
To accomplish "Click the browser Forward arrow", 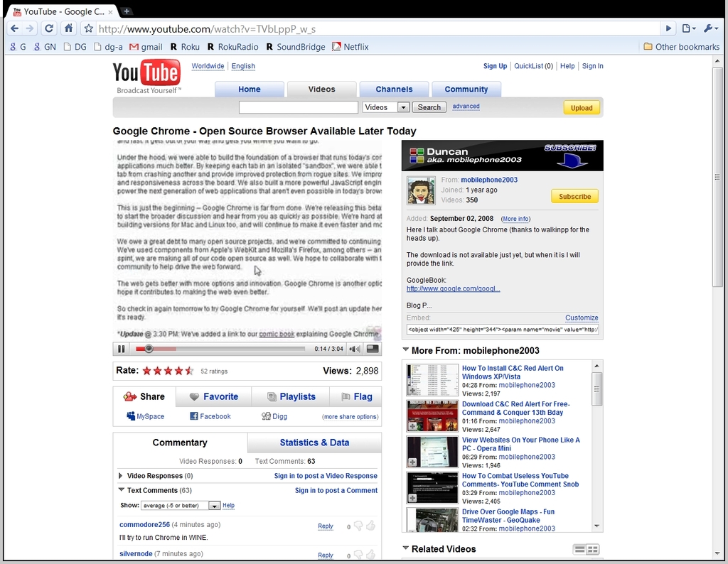I will coord(30,28).
